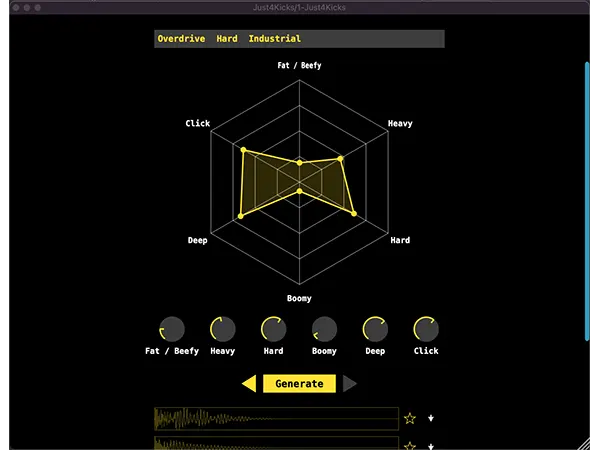Click the vertical scrollbar on right
Screen dimensions: 600x450
click(x=588, y=200)
